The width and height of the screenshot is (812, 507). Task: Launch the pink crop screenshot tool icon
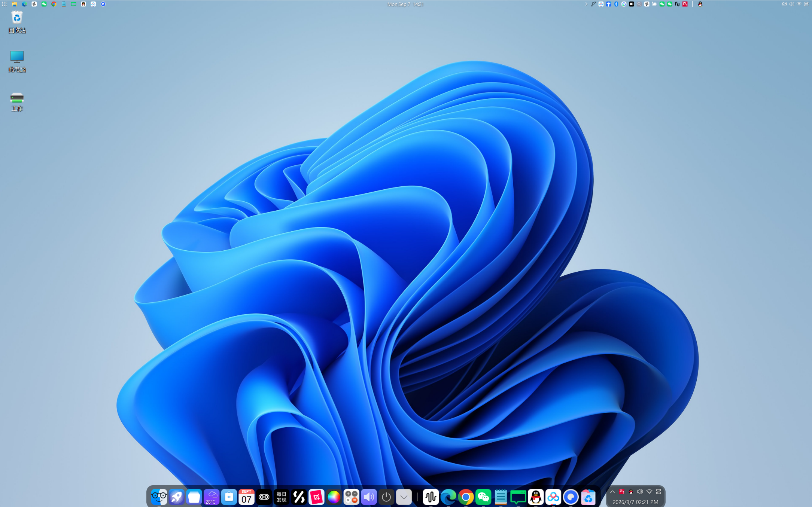click(316, 497)
